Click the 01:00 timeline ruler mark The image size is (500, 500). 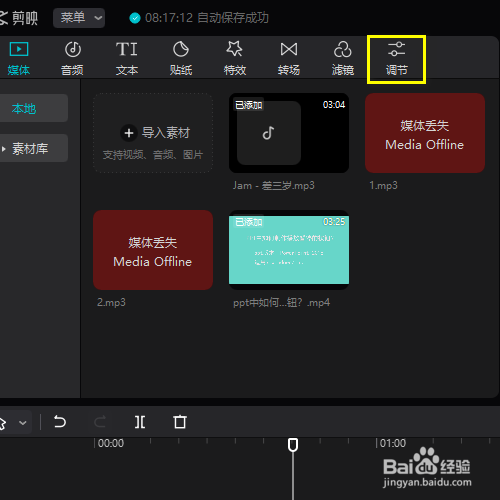pos(393,443)
